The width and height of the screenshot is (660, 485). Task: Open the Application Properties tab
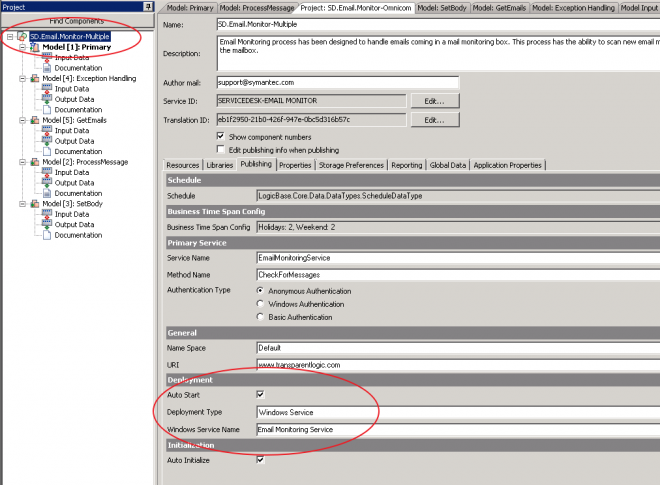(508, 165)
